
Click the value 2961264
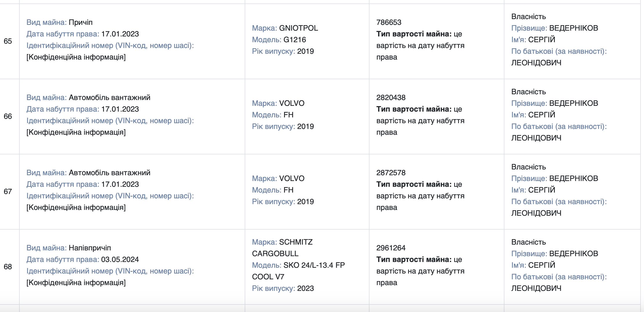pos(391,248)
